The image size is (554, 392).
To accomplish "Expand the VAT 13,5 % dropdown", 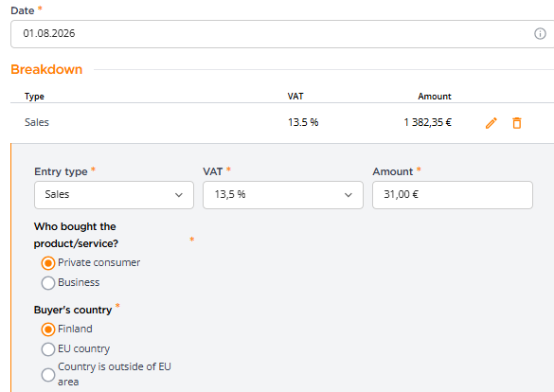I will (x=282, y=195).
